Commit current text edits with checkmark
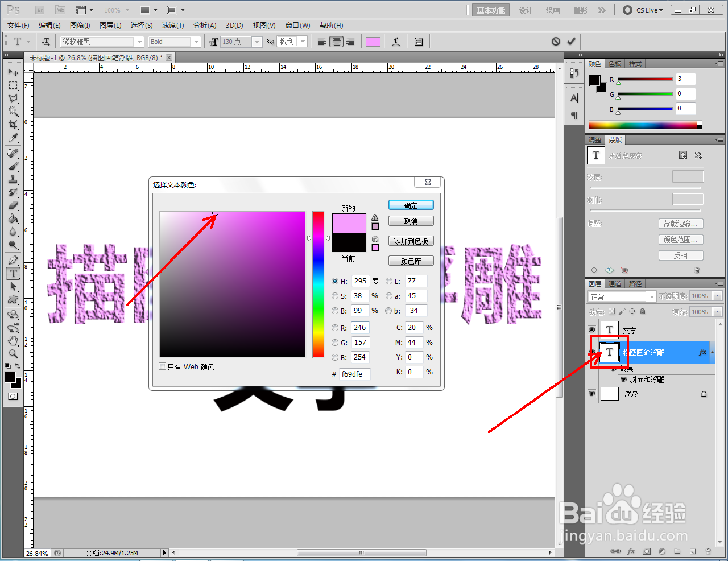 coord(571,42)
